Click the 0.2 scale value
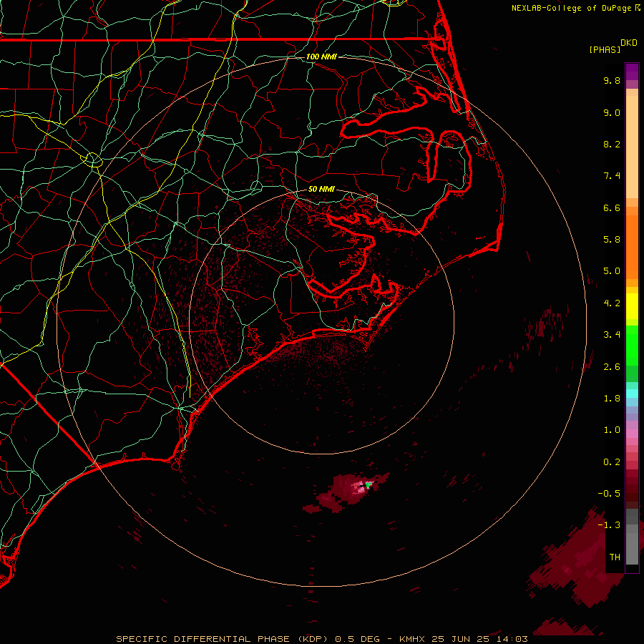The width and height of the screenshot is (644, 644). pyautogui.click(x=612, y=462)
